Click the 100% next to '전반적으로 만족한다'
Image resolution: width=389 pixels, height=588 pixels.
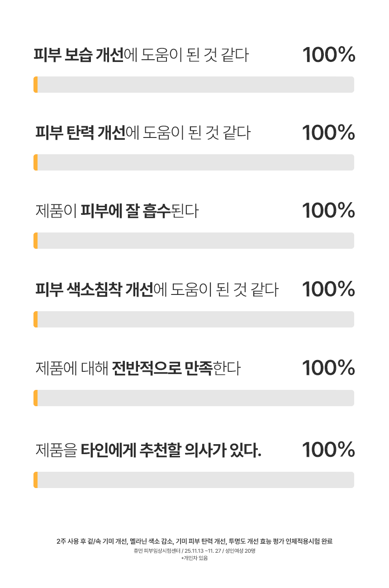click(x=328, y=368)
